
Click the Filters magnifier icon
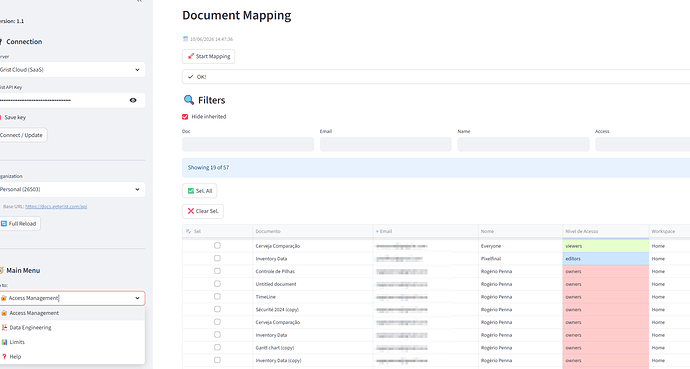click(189, 100)
